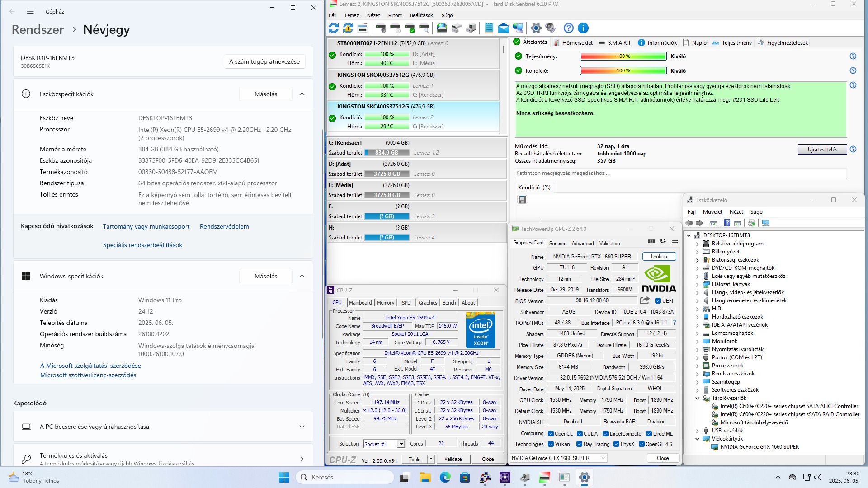Open Hard Disk Sentinel gear settings icon
This screenshot has width=868, height=488.
[536, 28]
